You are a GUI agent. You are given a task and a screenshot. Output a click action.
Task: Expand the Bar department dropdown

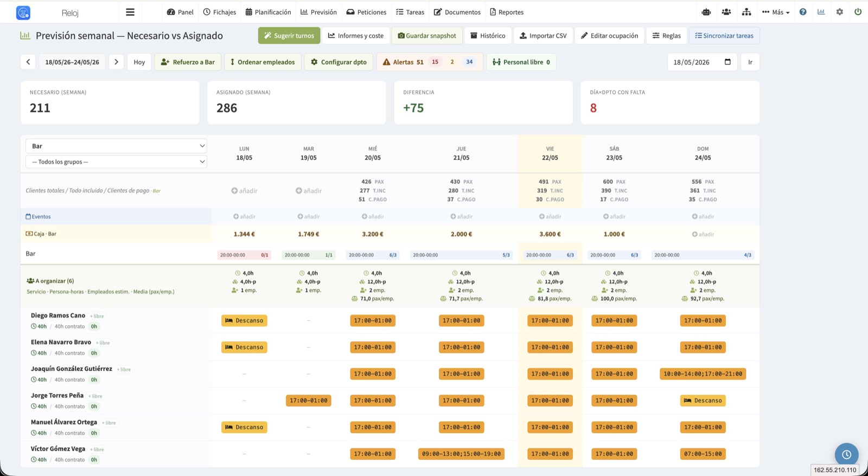tap(116, 146)
